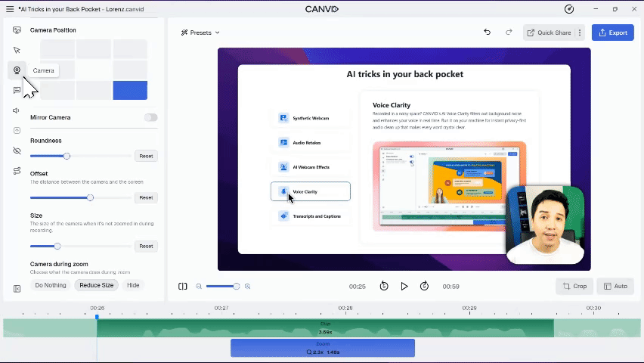Skip forward five seconds
This screenshot has height=363, width=644.
pos(424,286)
